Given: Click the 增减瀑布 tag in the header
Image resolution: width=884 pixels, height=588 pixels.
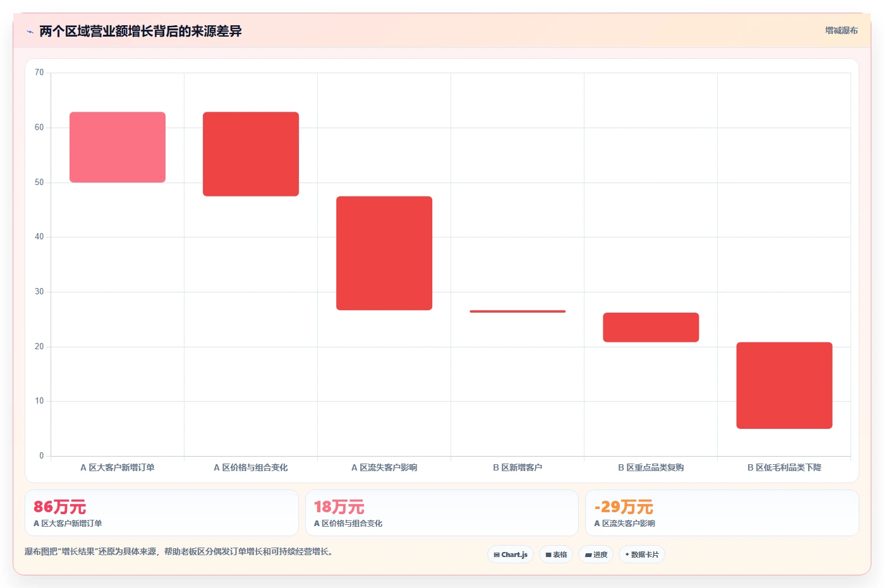Looking at the screenshot, I should [x=841, y=30].
